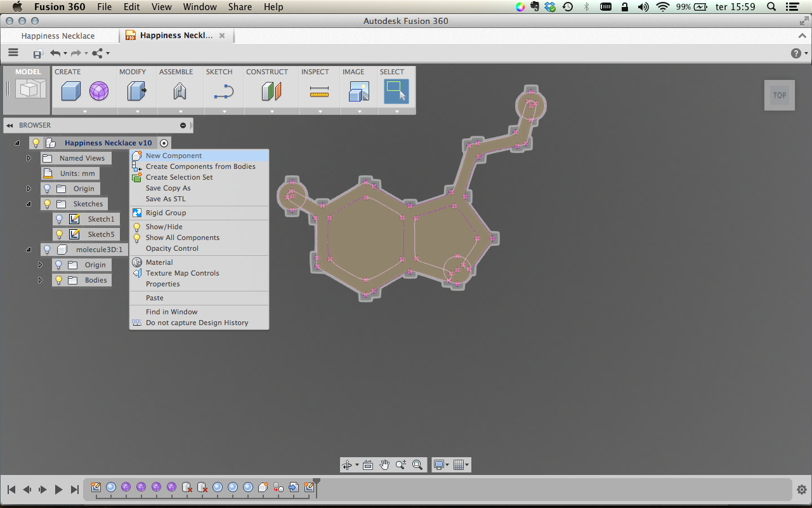Expand the Named Views folder
812x508 pixels.
tap(29, 158)
